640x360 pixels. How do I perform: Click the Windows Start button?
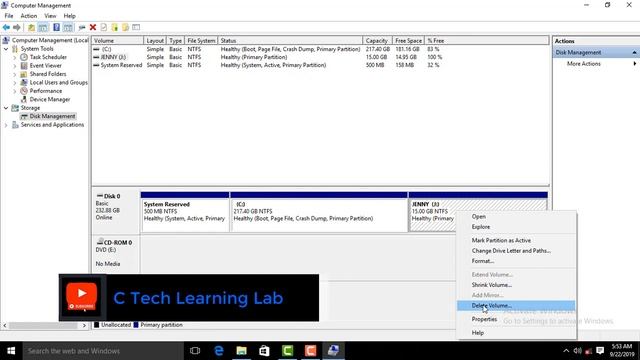tap(11, 351)
